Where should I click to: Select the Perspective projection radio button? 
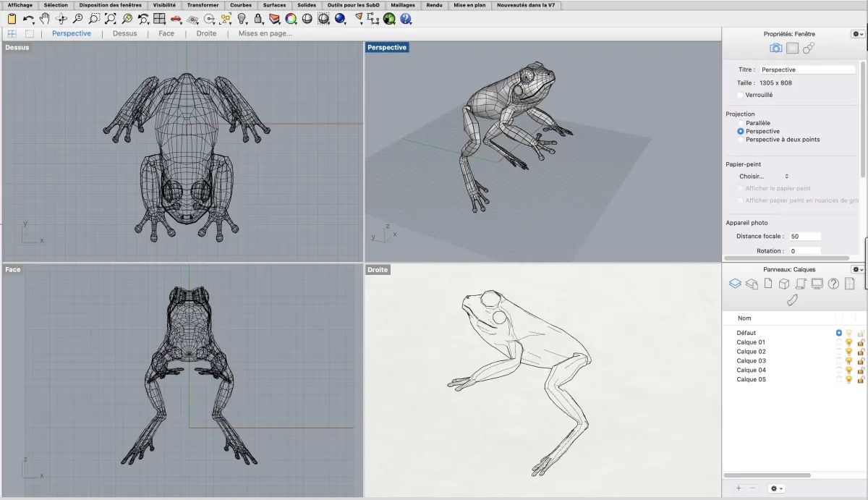[x=741, y=132]
